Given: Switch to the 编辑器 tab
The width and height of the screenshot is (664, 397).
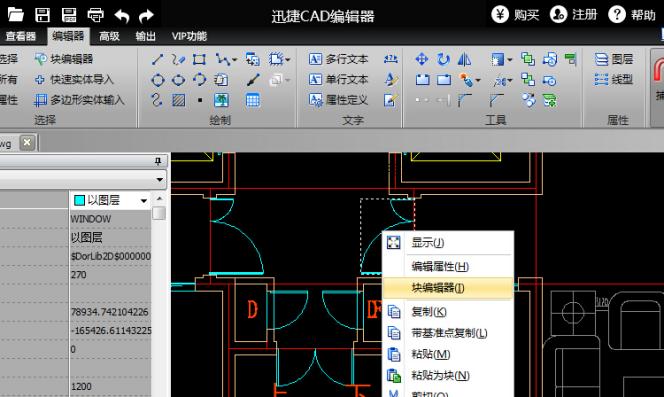Looking at the screenshot, I should (68, 36).
